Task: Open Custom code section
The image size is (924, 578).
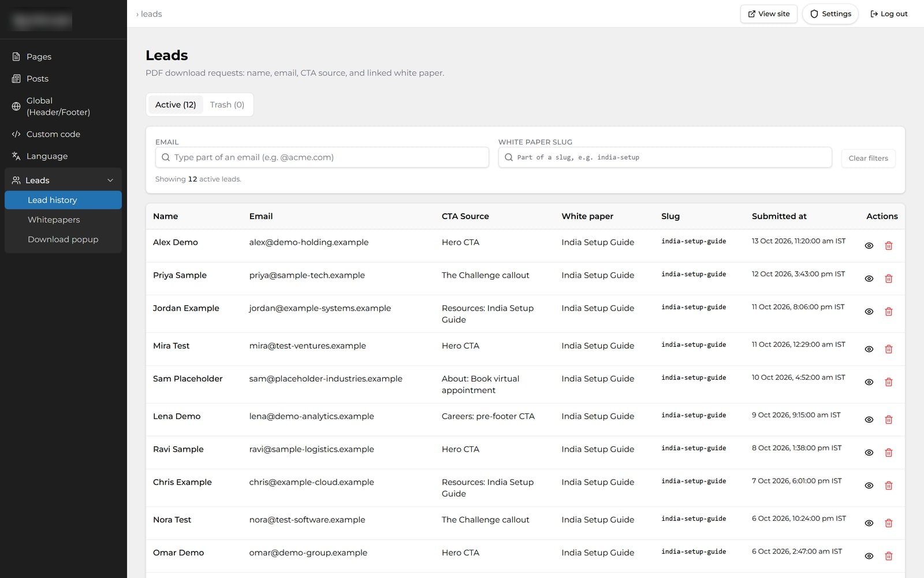Action: [x=63, y=134]
